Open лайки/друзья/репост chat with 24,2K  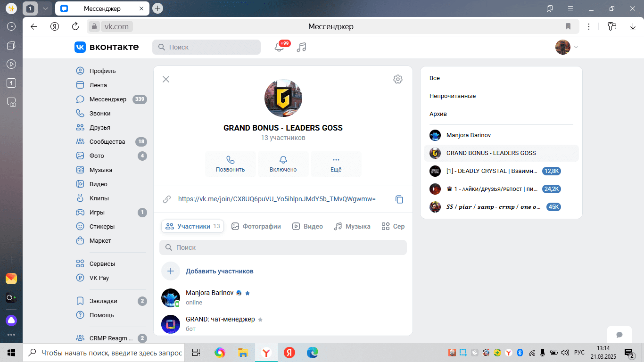coord(501,189)
